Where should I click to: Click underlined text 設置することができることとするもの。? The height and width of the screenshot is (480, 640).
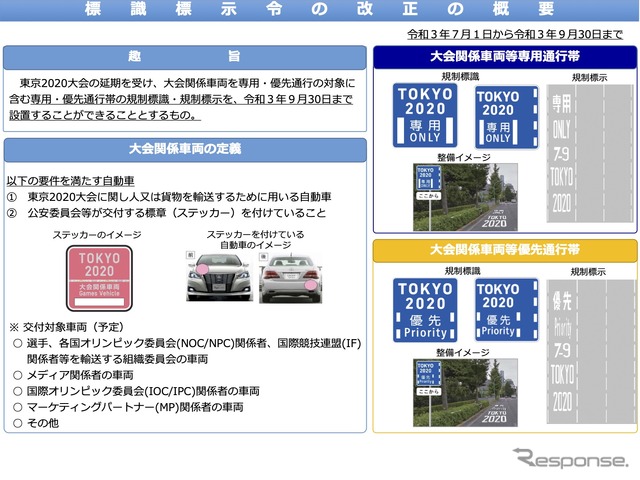click(105, 115)
